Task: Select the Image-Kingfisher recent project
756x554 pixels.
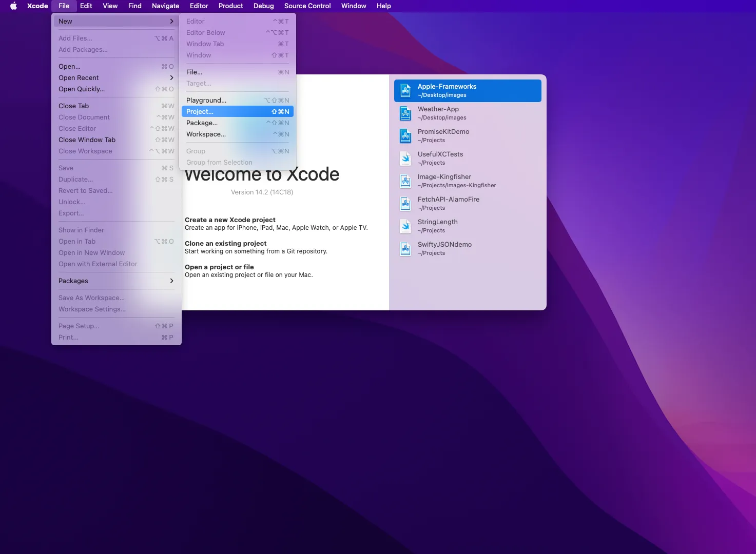Action: 468,181
